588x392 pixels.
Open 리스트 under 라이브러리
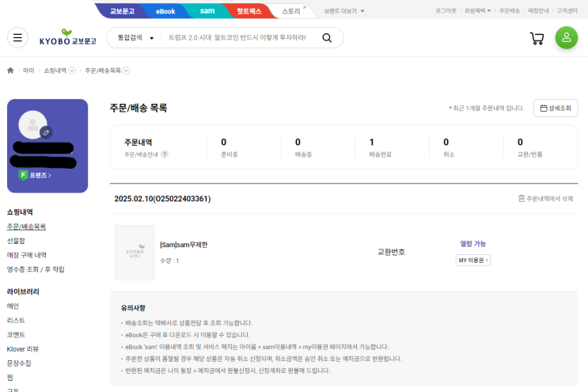point(16,321)
